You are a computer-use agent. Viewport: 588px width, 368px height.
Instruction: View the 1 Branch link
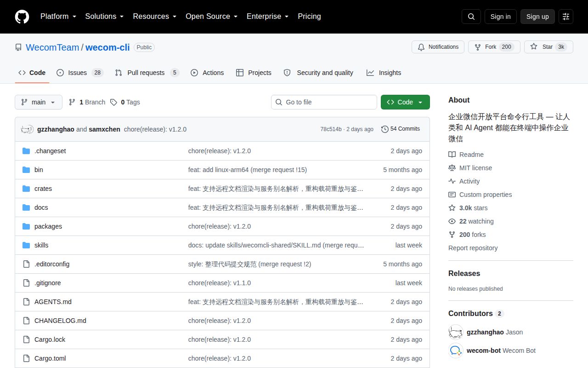coord(87,102)
